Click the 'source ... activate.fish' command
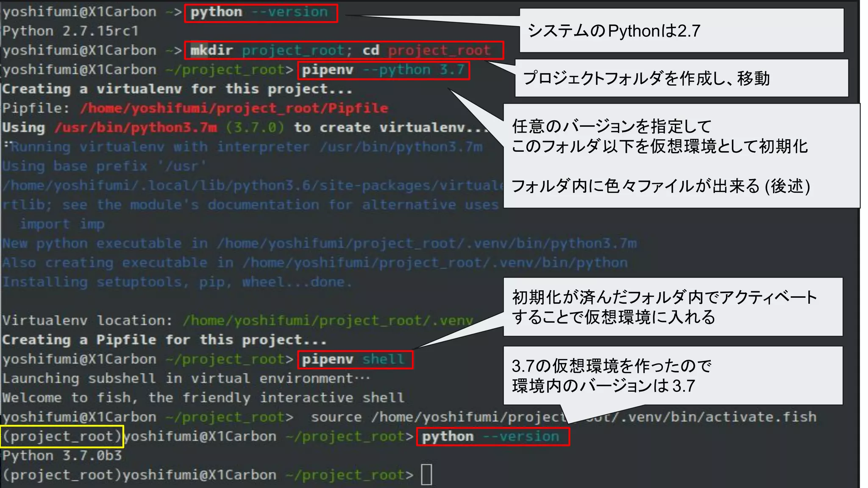868x488 pixels. (x=564, y=417)
